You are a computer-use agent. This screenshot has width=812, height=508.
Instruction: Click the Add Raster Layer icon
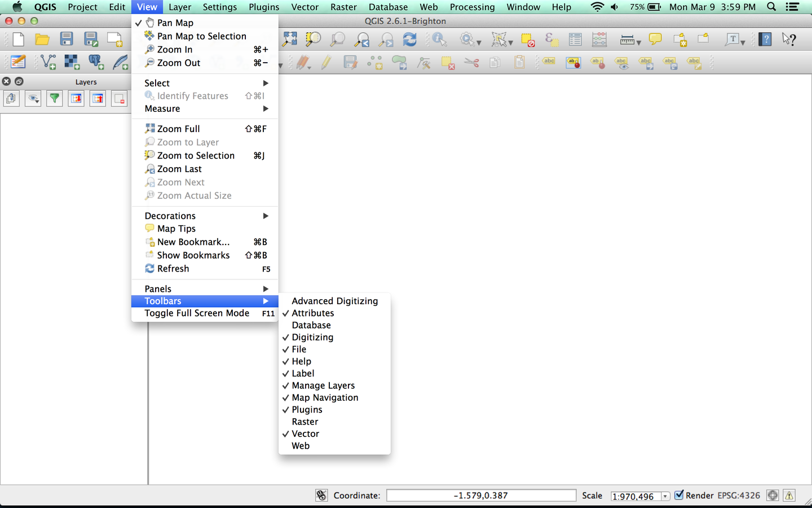72,62
